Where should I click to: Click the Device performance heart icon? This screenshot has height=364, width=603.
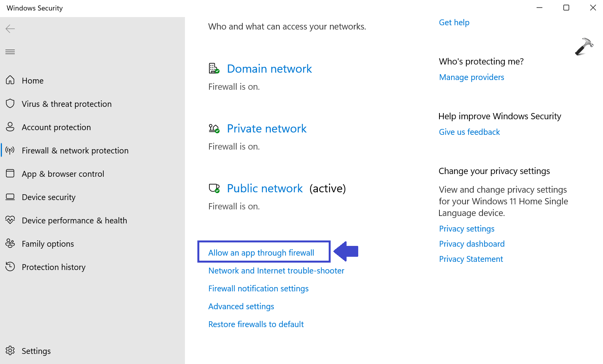[x=10, y=220]
